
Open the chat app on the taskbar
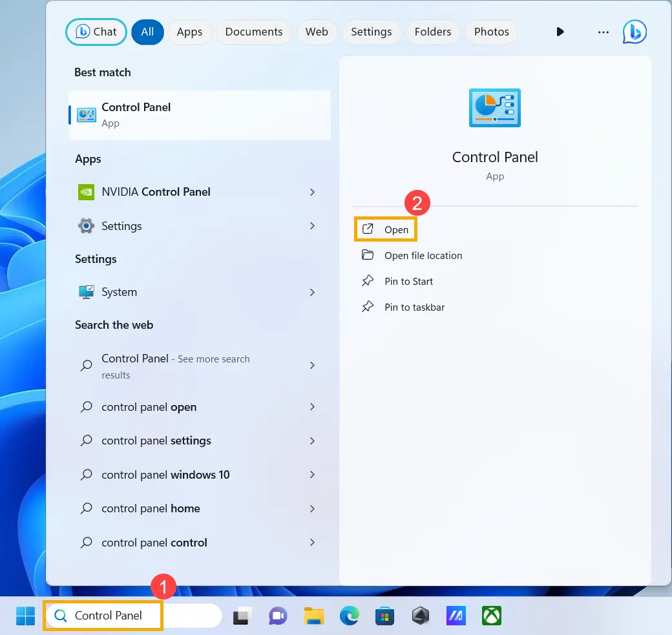click(x=278, y=616)
